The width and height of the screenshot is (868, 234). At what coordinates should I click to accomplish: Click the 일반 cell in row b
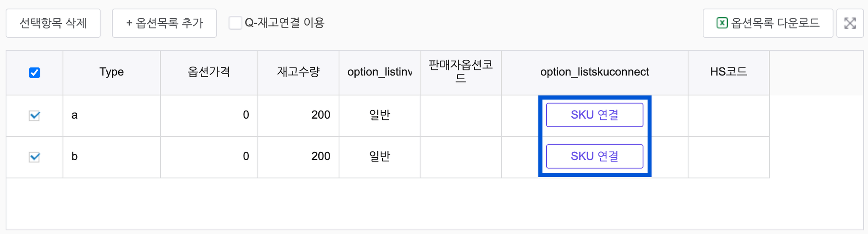[x=380, y=157]
